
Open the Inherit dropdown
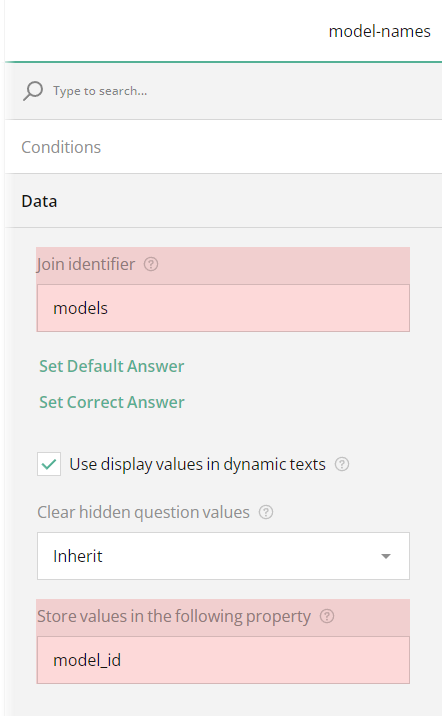pyautogui.click(x=223, y=556)
